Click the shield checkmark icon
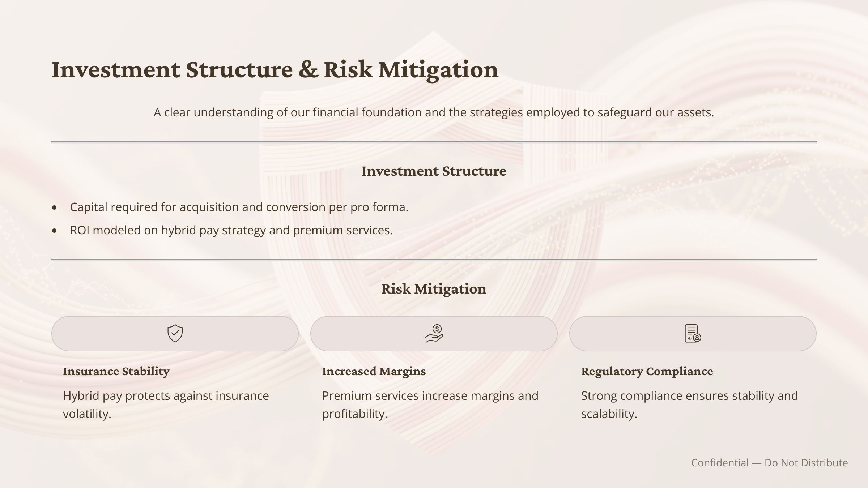 point(175,333)
